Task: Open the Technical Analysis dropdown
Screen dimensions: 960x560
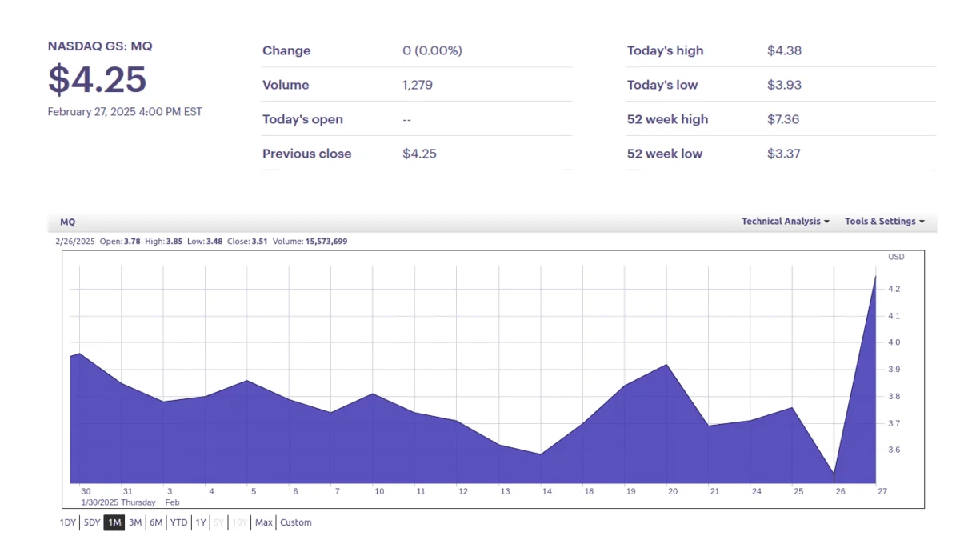Action: click(785, 222)
